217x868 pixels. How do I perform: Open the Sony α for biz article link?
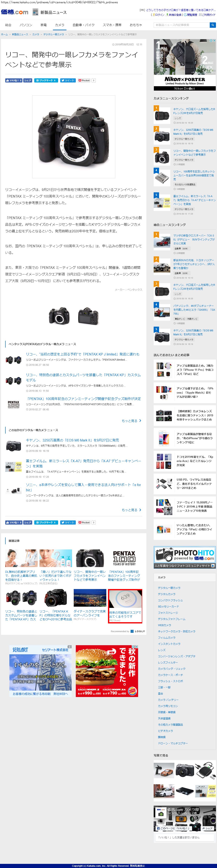coord(83,487)
